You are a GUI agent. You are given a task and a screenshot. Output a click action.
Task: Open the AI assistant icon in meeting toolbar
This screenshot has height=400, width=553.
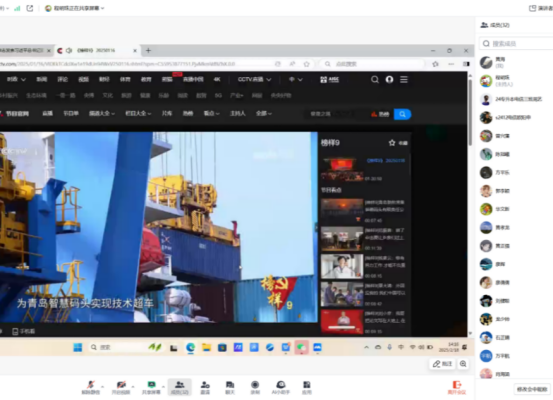(281, 387)
